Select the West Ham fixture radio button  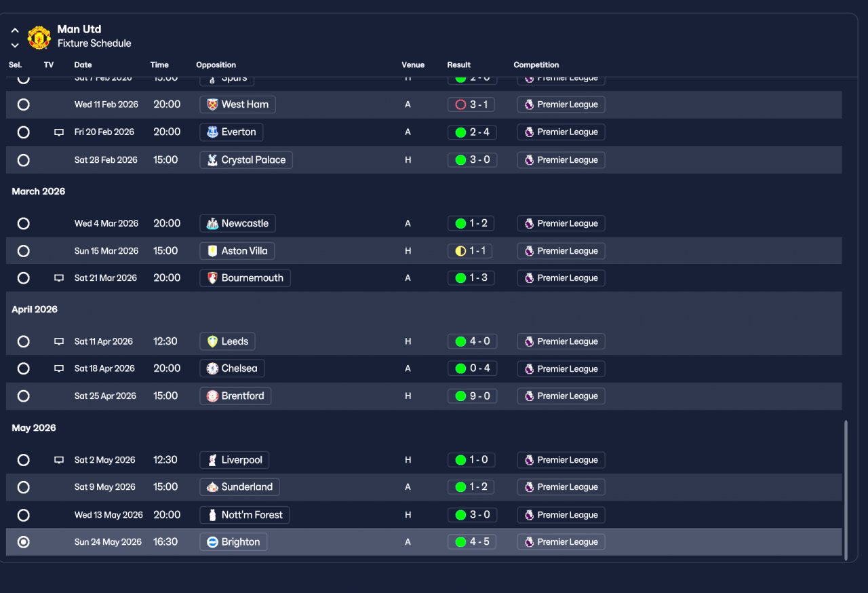[24, 104]
